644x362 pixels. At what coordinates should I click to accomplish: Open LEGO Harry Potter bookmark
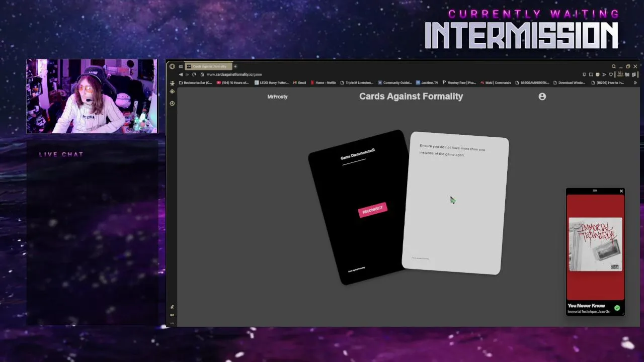point(271,83)
